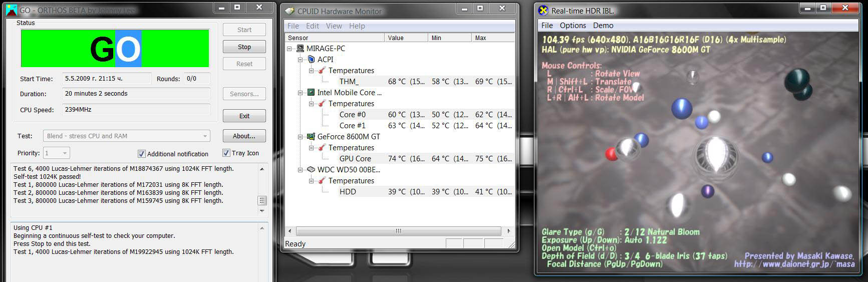868x282 pixels.
Task: Open File menu in Hardware Monitor
Action: point(293,26)
